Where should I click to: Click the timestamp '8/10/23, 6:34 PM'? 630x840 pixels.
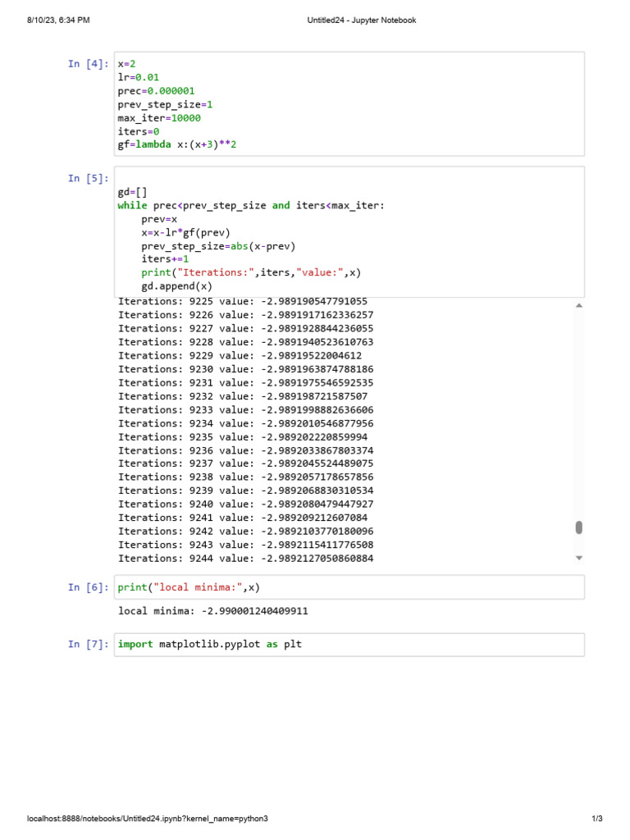[58, 21]
